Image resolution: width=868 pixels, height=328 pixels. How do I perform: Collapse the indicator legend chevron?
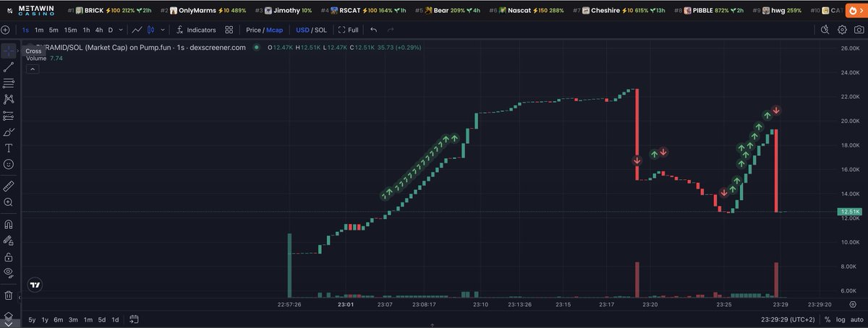coord(33,69)
